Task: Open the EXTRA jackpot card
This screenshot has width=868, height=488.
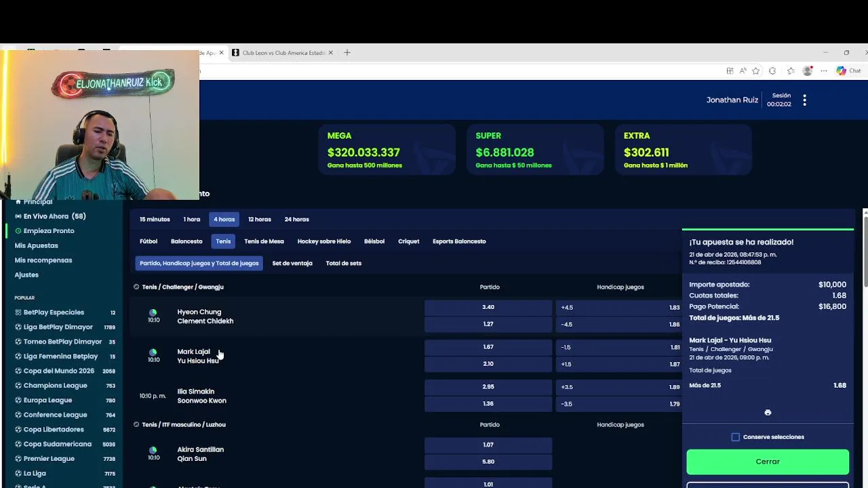Action: (x=683, y=150)
